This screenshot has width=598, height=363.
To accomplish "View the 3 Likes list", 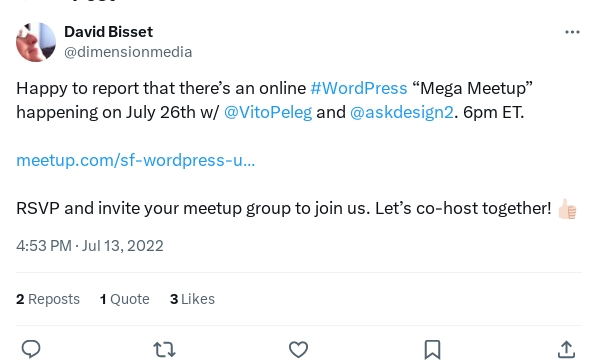I will pyautogui.click(x=192, y=299).
